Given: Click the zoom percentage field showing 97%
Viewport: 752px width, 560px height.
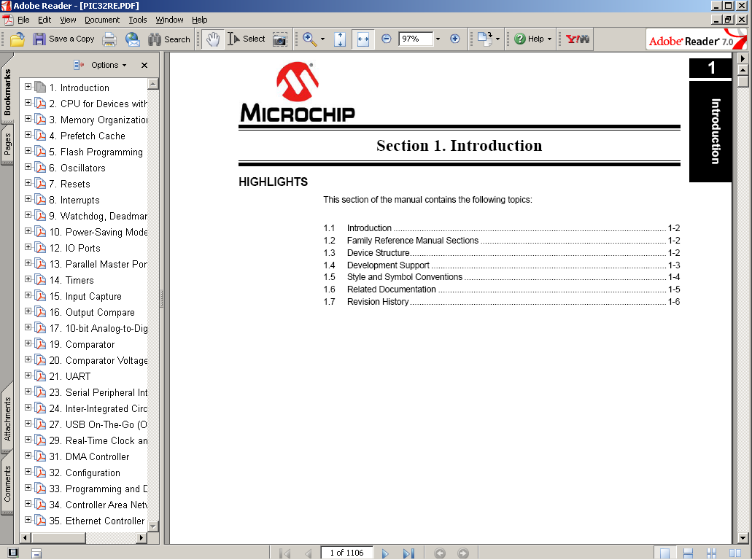Looking at the screenshot, I should click(x=416, y=39).
